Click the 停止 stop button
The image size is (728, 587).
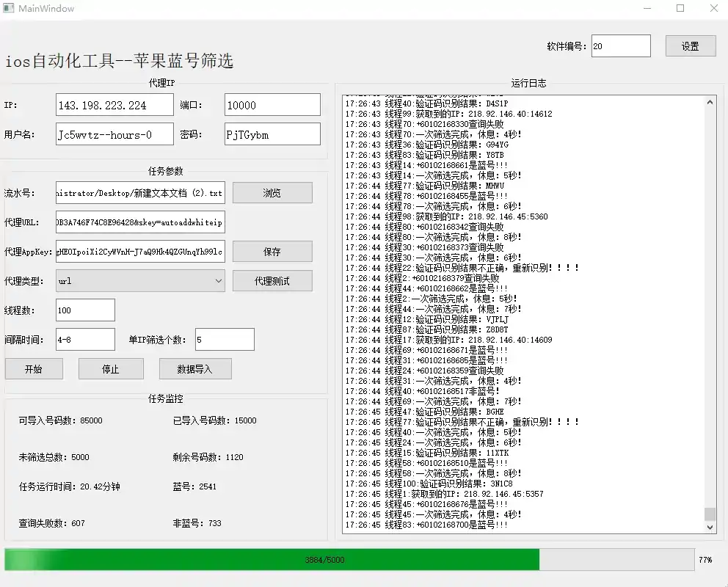point(111,369)
